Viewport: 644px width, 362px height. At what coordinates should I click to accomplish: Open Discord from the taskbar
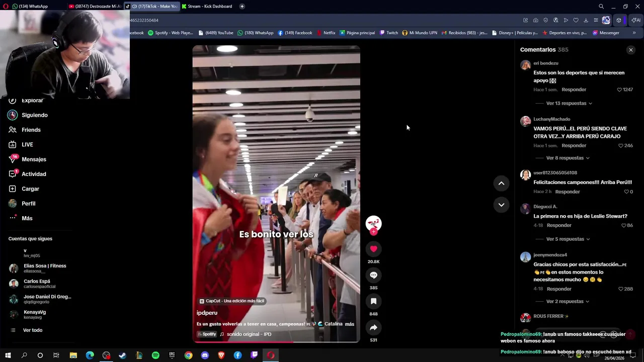point(205,355)
